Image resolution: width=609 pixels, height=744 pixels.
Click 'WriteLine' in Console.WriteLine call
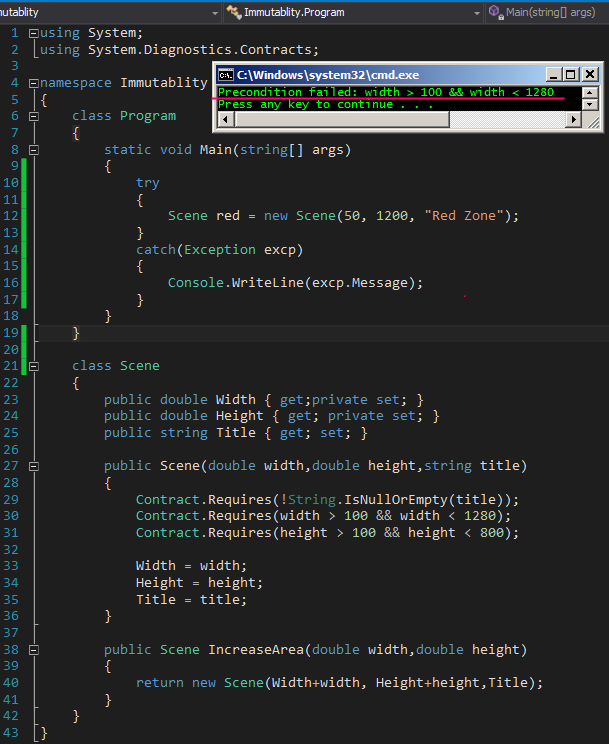pos(268,283)
